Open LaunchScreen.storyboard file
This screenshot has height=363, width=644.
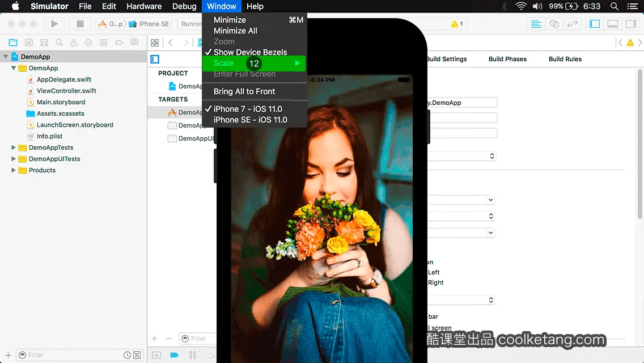pos(75,125)
